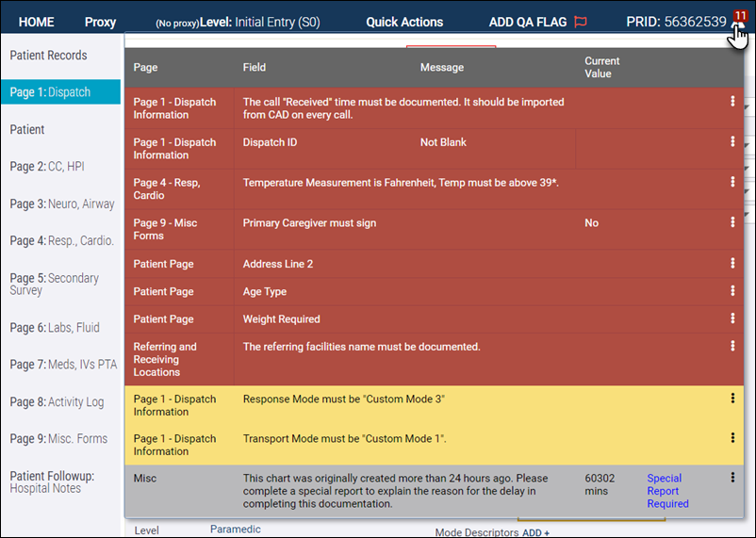Open options menu for Temperature Measurement row

click(732, 182)
